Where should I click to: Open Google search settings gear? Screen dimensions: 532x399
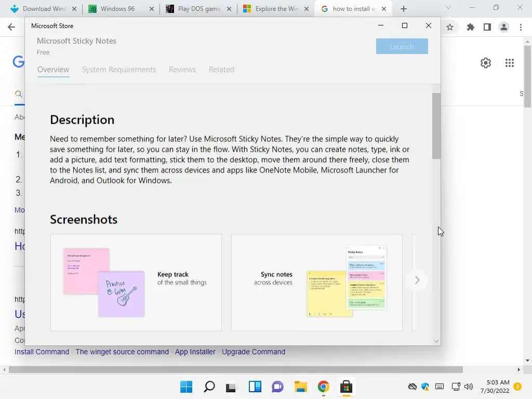(486, 63)
